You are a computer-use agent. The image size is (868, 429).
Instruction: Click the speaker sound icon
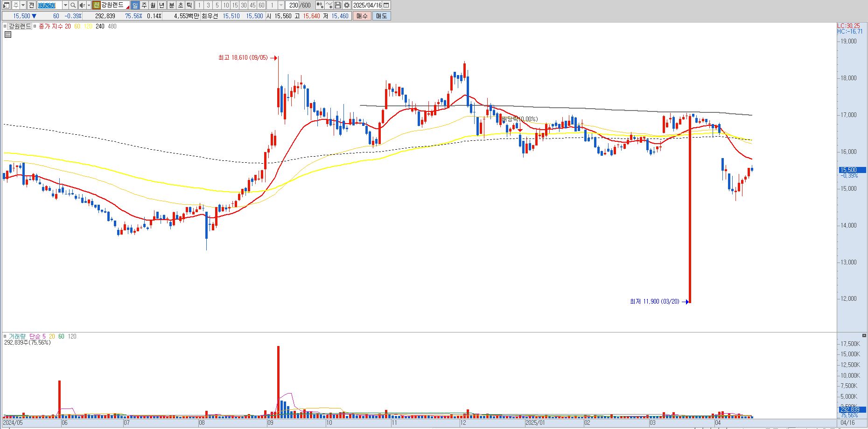tap(82, 5)
